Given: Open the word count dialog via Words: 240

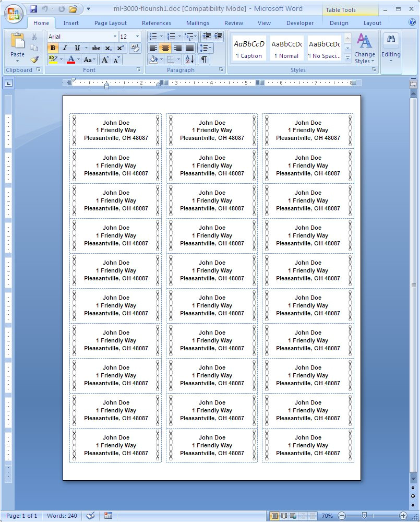Looking at the screenshot, I should 62,516.
